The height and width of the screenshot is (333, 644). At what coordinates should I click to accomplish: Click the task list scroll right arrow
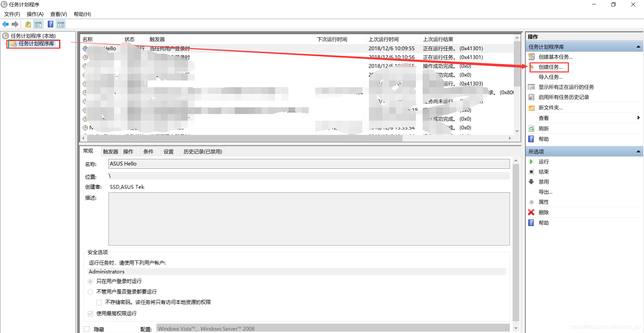click(510, 138)
